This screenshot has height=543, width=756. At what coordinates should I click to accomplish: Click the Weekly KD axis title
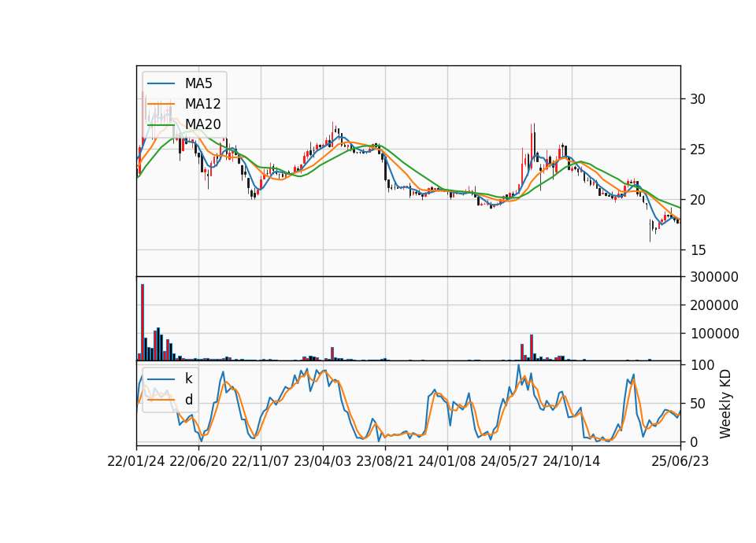[x=724, y=404]
